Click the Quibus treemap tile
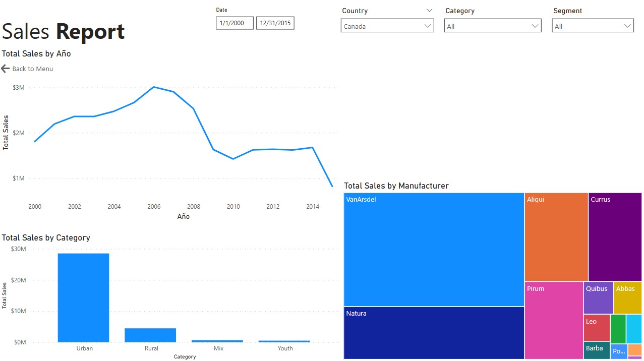 [598, 297]
